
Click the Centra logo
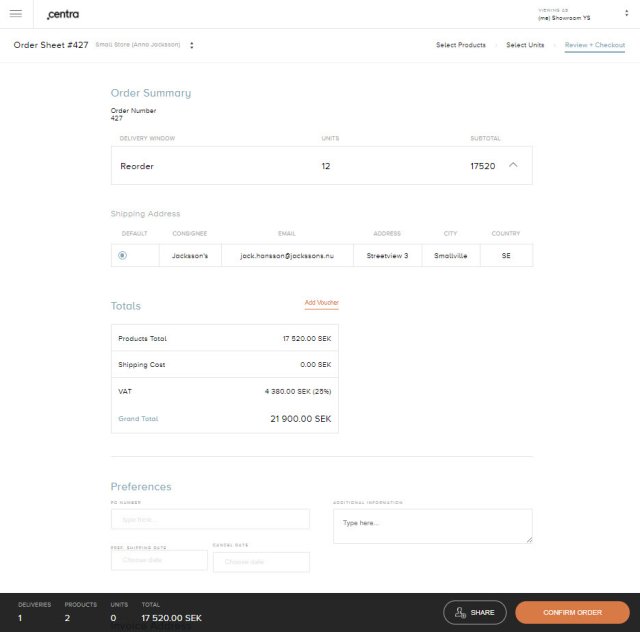pos(63,14)
